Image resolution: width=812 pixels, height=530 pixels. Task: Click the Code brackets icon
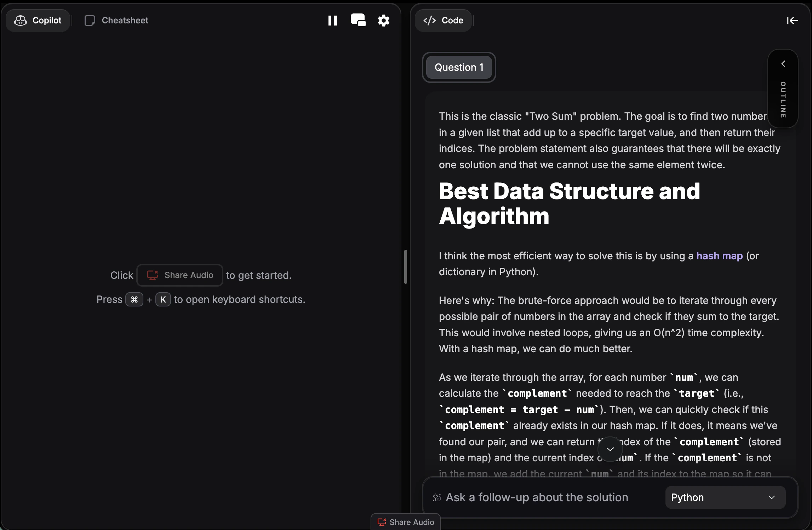[x=430, y=21]
